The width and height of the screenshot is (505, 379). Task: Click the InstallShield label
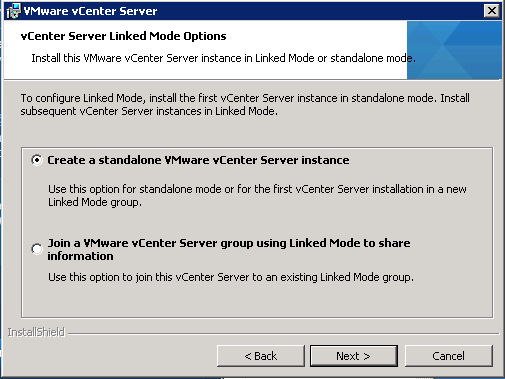(36, 332)
